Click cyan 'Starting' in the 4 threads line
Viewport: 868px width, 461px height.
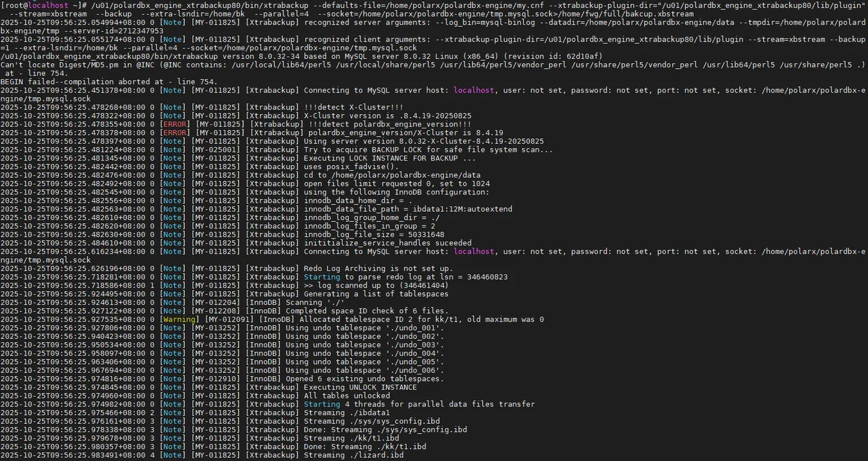click(x=322, y=404)
